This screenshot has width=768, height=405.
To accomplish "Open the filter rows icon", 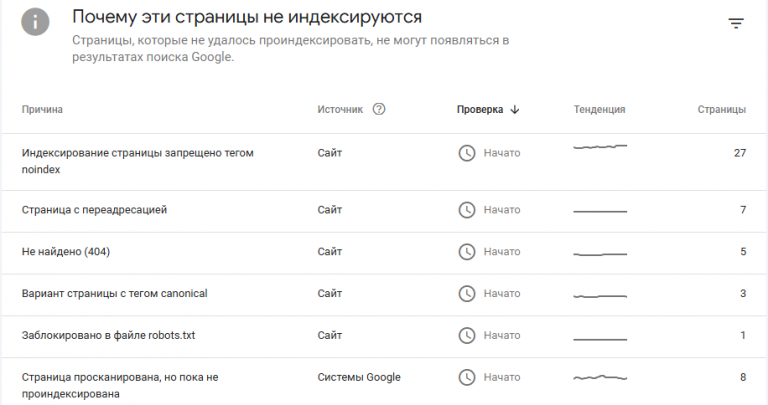I will (x=736, y=23).
